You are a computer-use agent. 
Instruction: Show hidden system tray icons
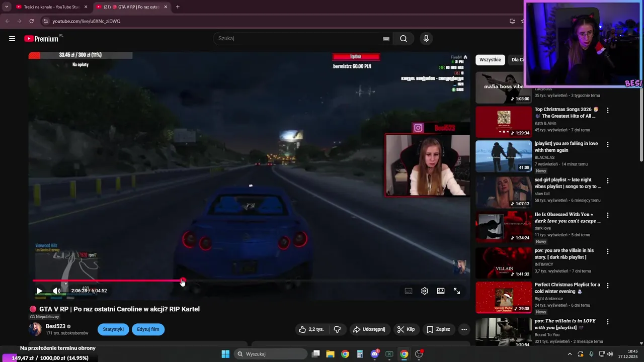[570, 354]
